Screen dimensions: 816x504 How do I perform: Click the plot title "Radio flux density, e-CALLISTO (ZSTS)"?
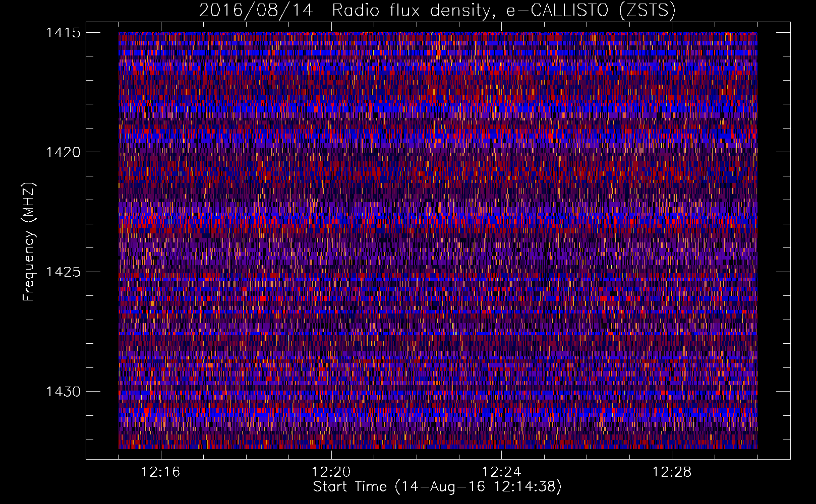[504, 11]
